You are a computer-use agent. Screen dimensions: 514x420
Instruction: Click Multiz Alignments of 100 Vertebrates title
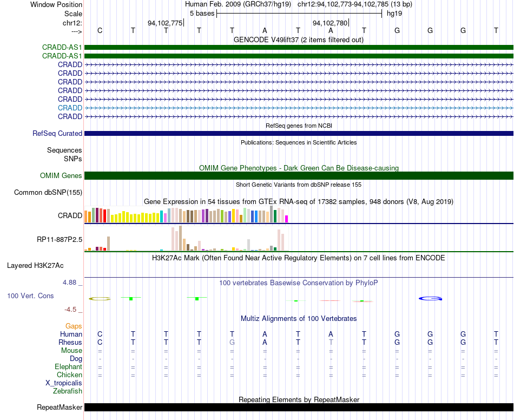[x=299, y=319]
